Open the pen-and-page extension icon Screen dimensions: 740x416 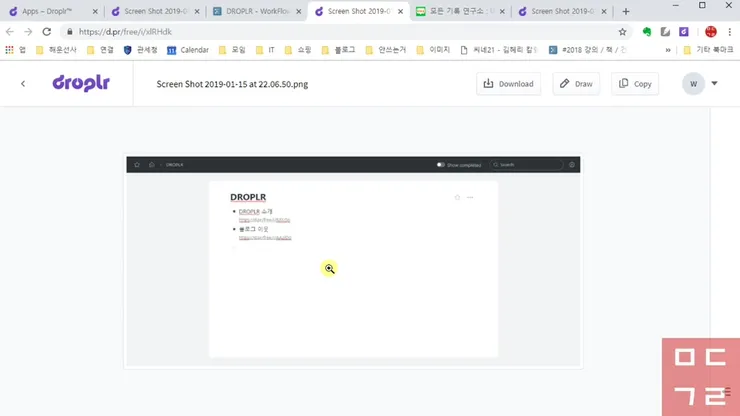coord(665,32)
